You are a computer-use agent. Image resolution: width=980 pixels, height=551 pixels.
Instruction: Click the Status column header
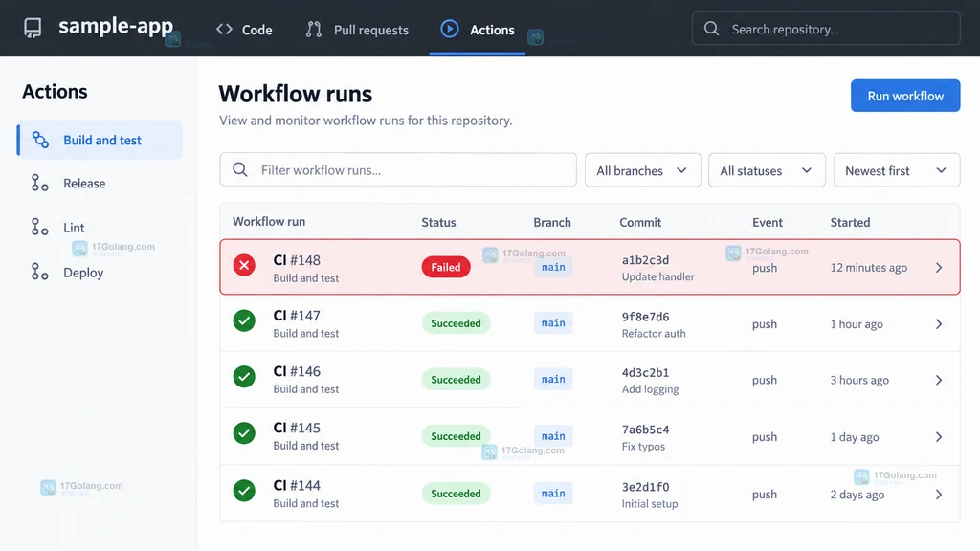coord(438,222)
